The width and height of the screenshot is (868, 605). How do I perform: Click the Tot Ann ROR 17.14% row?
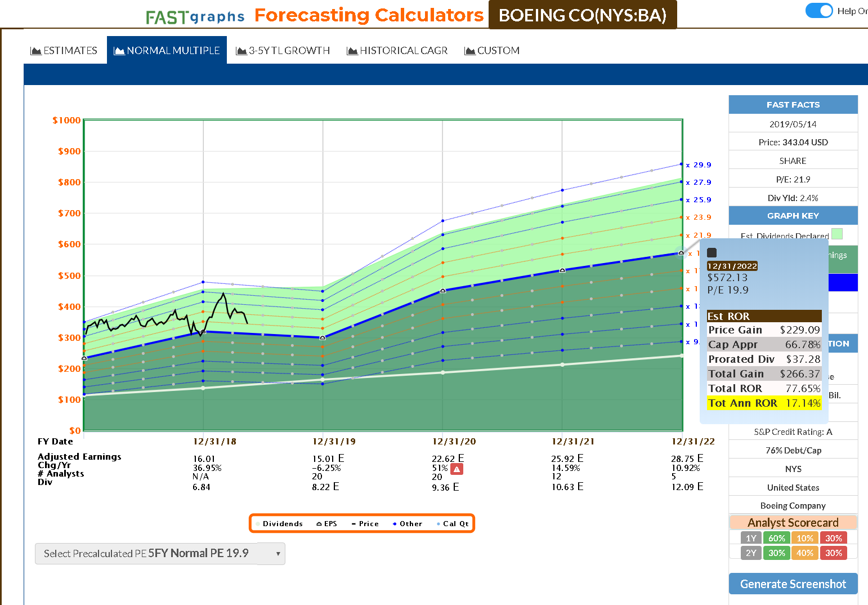(764, 403)
